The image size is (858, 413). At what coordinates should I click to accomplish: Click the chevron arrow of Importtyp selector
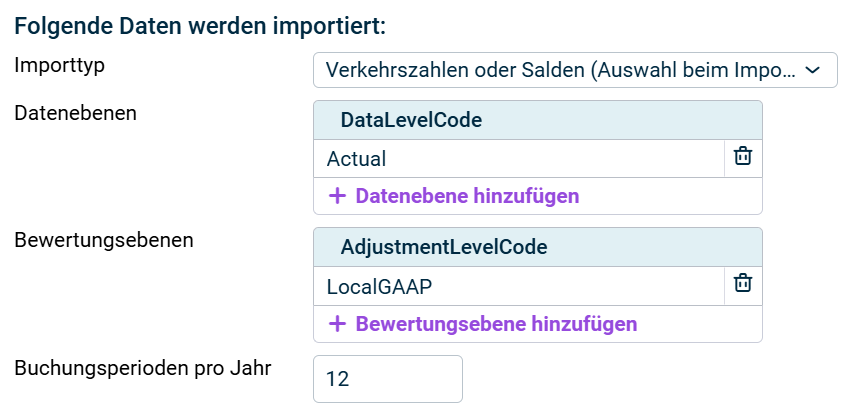click(x=813, y=70)
